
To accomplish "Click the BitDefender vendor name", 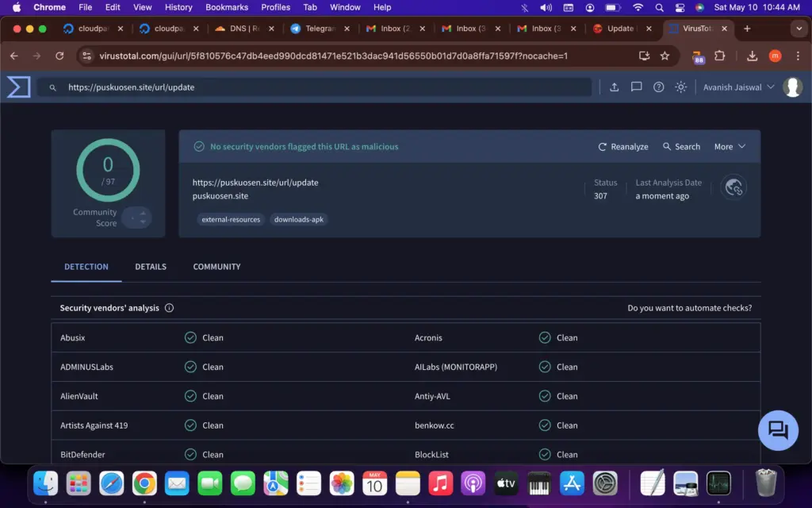I will (82, 455).
